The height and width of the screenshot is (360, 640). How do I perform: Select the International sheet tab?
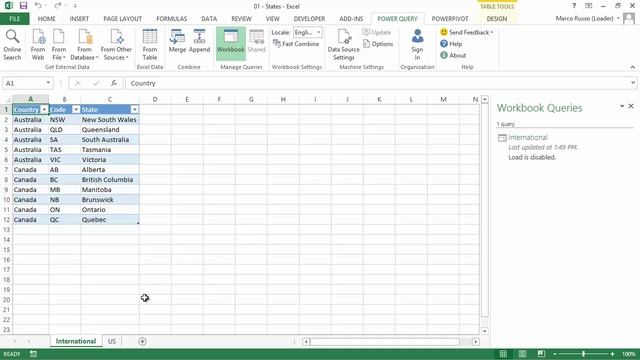(76, 341)
